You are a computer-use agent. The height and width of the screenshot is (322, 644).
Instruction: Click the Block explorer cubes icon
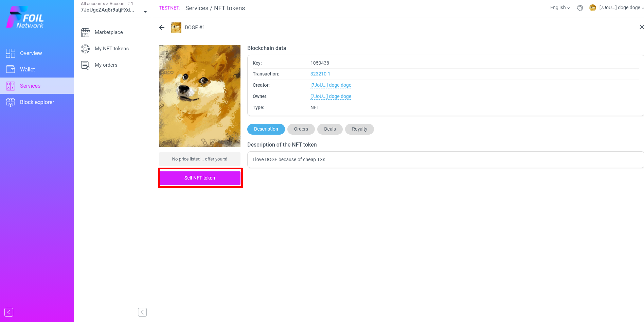pos(11,102)
